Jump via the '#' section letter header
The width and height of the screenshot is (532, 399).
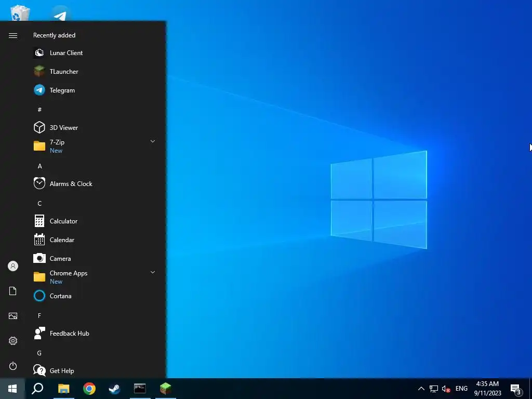pos(39,110)
